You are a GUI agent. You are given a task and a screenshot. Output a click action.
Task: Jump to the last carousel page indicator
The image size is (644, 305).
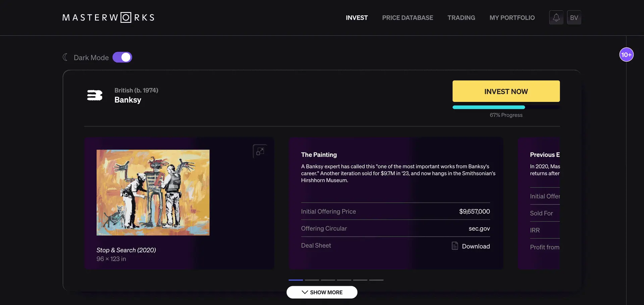click(376, 280)
